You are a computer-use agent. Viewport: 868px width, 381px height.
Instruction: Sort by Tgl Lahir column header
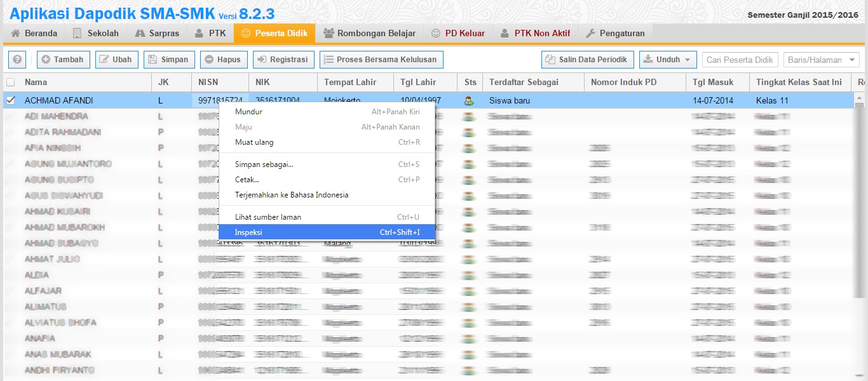(425, 82)
